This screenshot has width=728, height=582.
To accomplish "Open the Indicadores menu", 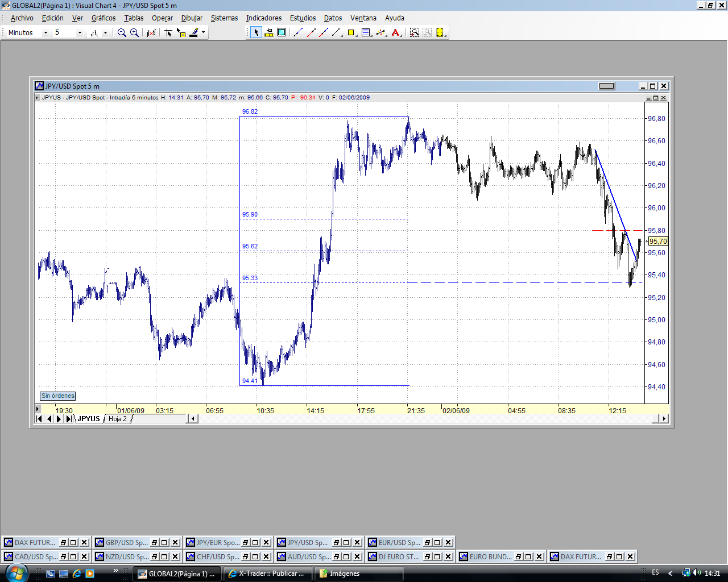I will click(x=263, y=18).
